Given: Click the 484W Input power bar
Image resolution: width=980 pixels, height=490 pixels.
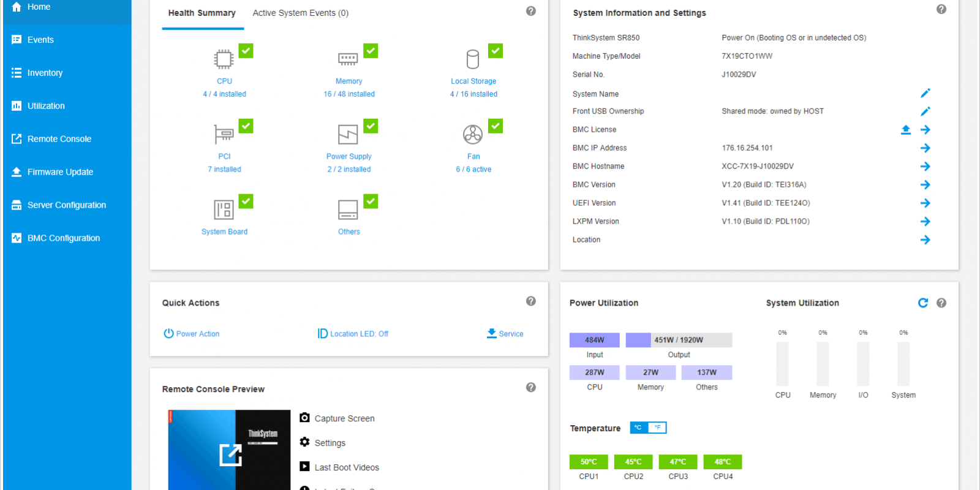Looking at the screenshot, I should click(x=595, y=340).
